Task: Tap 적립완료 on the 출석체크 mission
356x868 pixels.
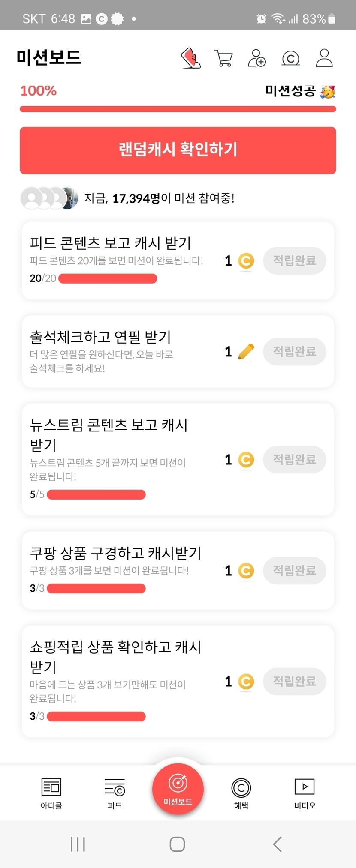Action: [x=295, y=352]
